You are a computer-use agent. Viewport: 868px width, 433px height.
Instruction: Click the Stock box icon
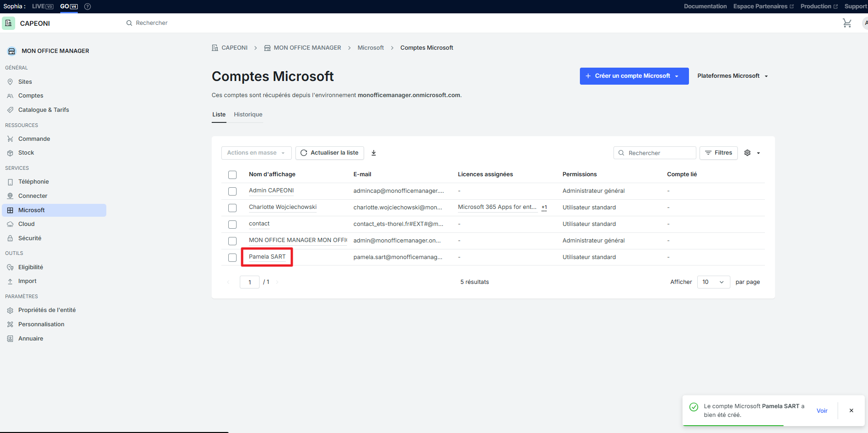pyautogui.click(x=10, y=153)
